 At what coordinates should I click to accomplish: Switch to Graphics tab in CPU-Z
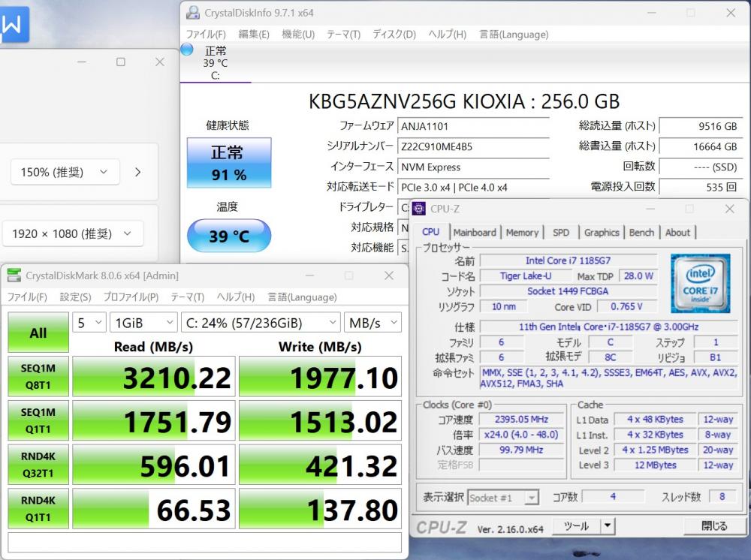tap(602, 233)
